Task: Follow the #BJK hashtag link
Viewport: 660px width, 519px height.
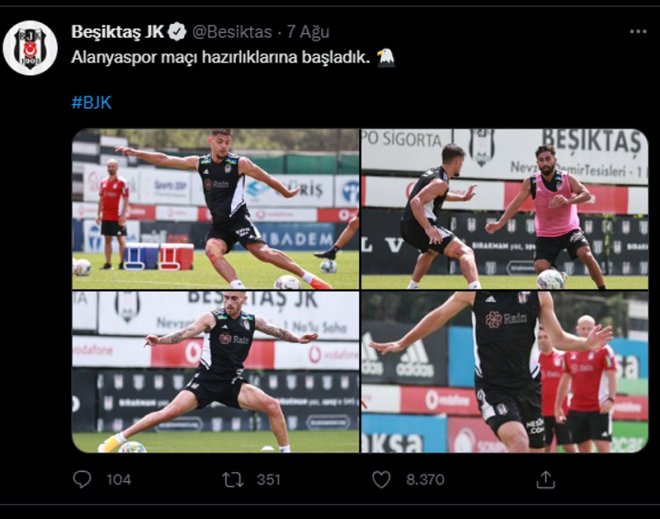Action: (x=91, y=102)
